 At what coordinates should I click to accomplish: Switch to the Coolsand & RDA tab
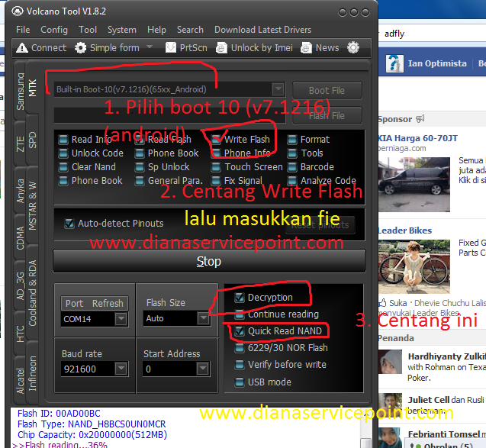tap(32, 292)
